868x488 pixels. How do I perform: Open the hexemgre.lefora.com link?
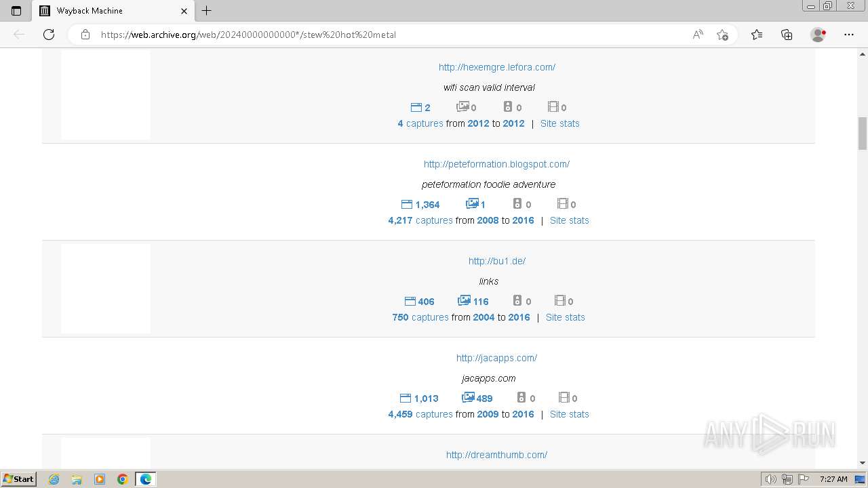pyautogui.click(x=497, y=67)
